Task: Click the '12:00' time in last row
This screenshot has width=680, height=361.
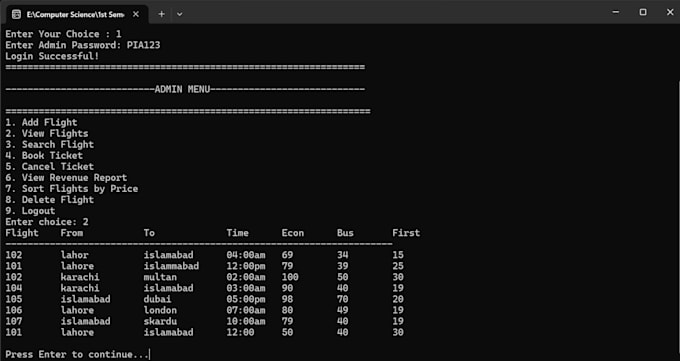Action: [x=240, y=332]
